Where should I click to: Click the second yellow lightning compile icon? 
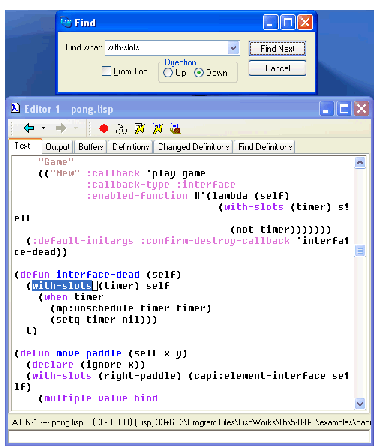tap(157, 129)
